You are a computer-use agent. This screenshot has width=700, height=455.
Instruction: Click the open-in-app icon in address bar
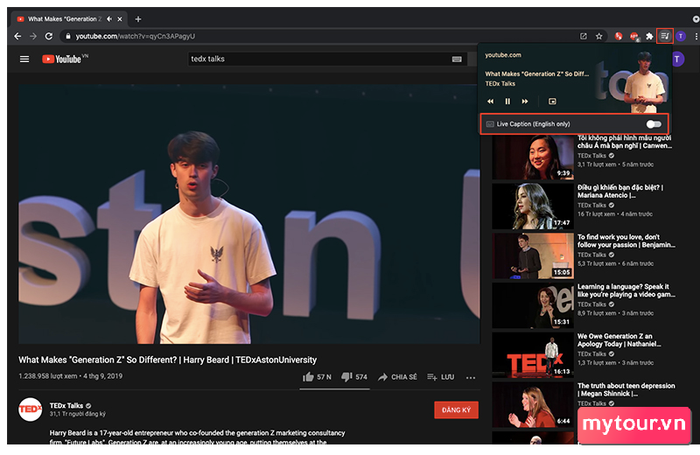[583, 36]
